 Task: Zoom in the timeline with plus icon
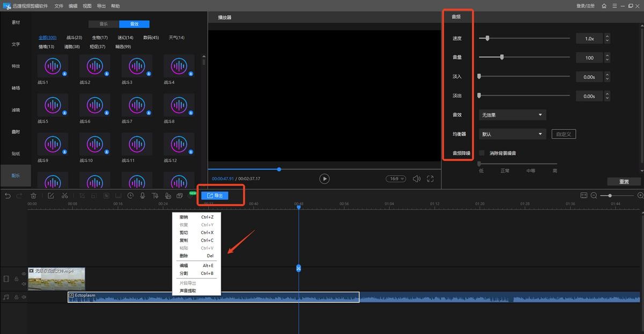coord(640,195)
